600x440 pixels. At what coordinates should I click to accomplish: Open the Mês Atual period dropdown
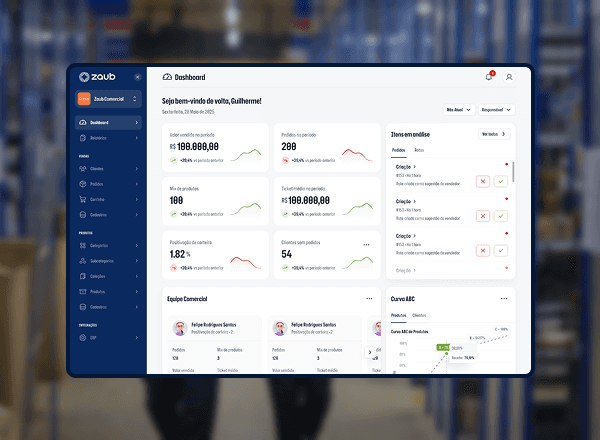459,110
